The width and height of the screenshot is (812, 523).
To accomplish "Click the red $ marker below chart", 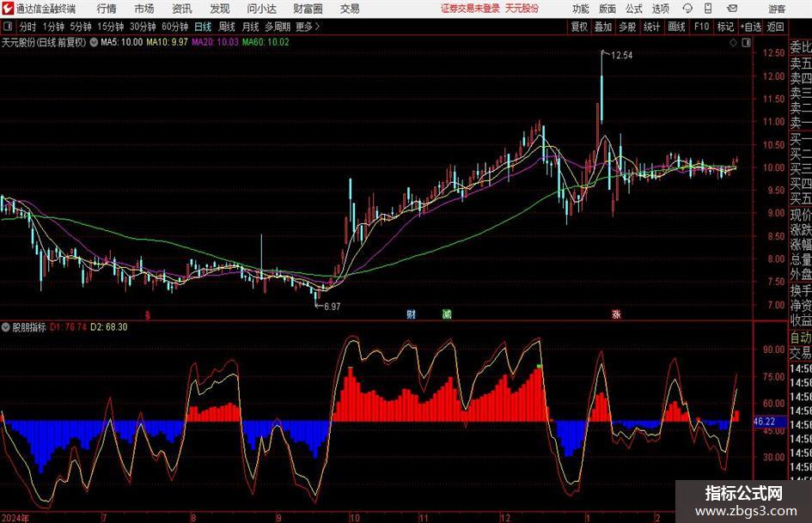I will click(x=148, y=314).
